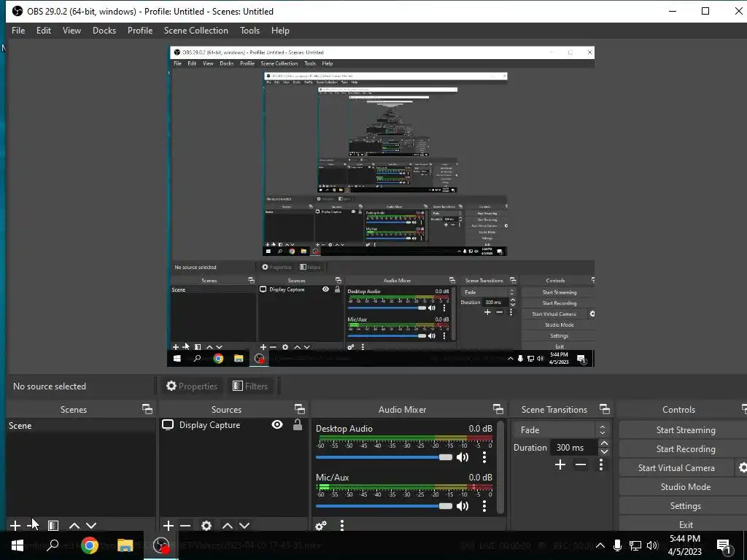Click the Audio Mixer scrollbar
This screenshot has width=747, height=560.
coord(500,467)
